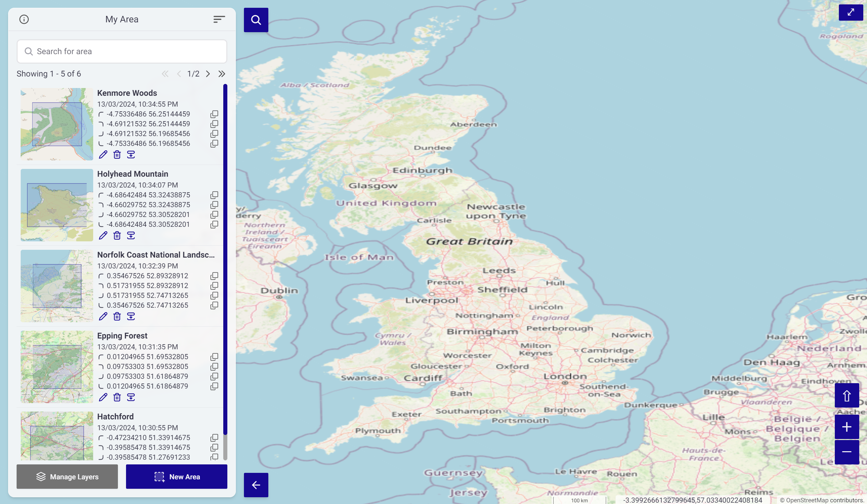Click the blue map search button

256,20
